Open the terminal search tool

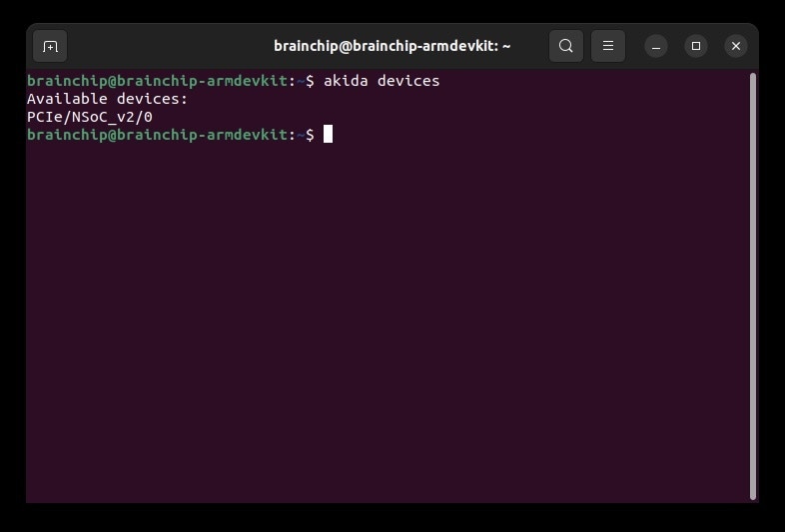coord(565,46)
